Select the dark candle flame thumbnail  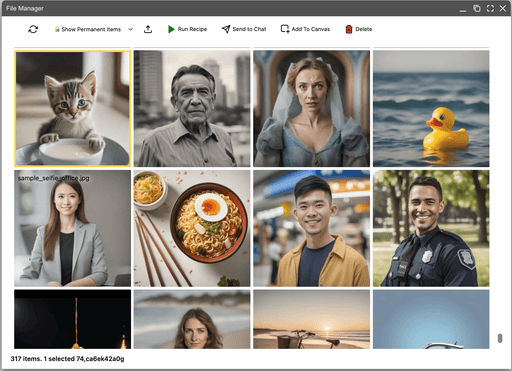73,319
